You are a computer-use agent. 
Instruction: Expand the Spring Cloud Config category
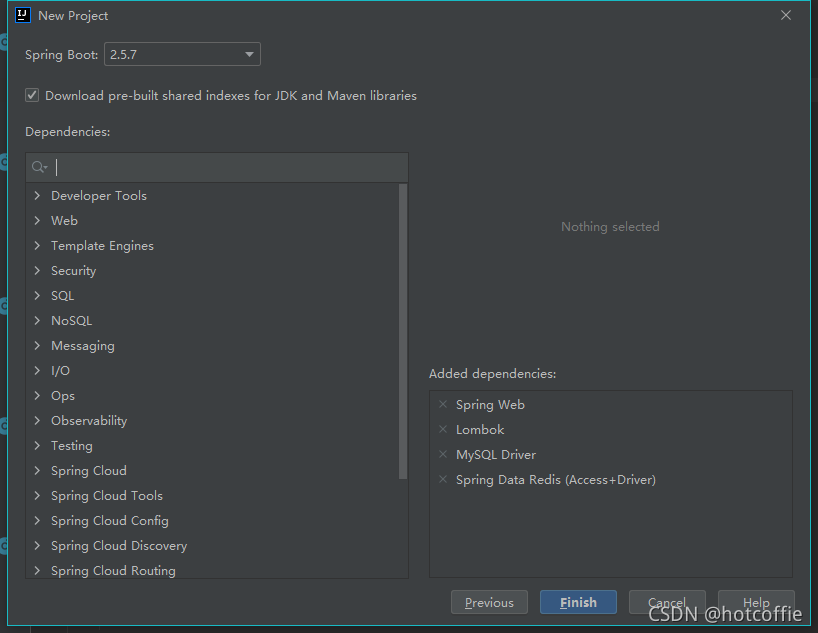pos(37,521)
